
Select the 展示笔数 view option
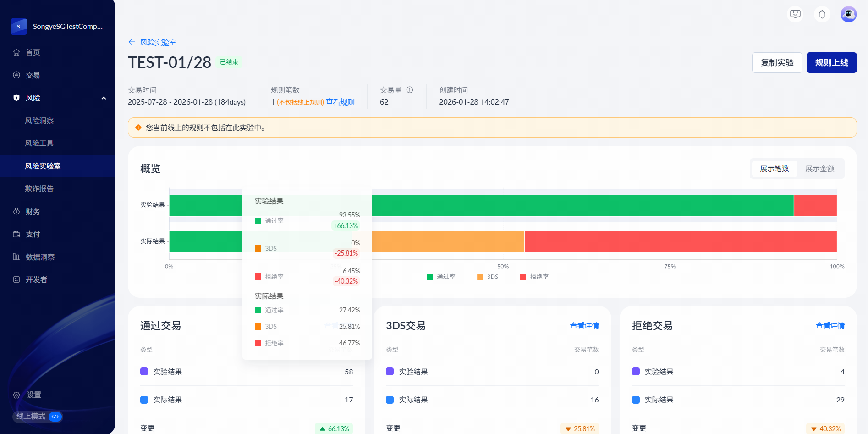(774, 169)
